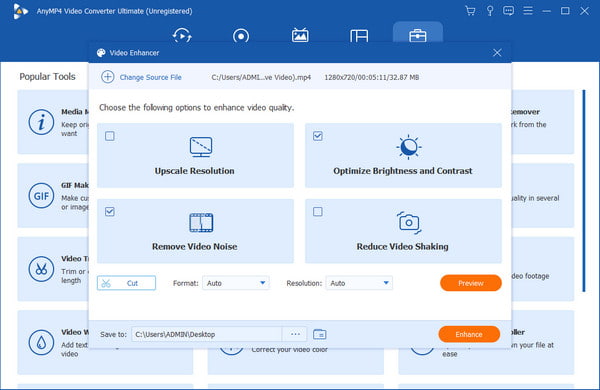600x390 pixels.
Task: Enable the Upscale Resolution checkbox
Action: pos(110,136)
